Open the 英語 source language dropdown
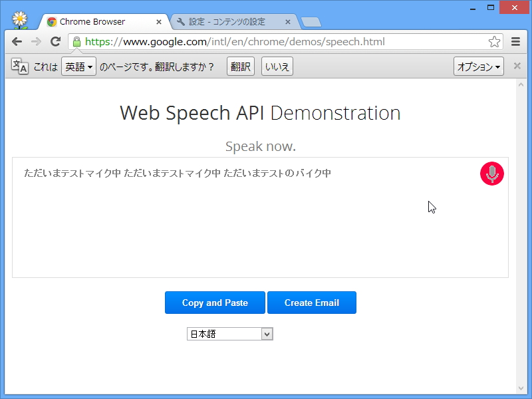Image resolution: width=532 pixels, height=399 pixels. coord(78,66)
